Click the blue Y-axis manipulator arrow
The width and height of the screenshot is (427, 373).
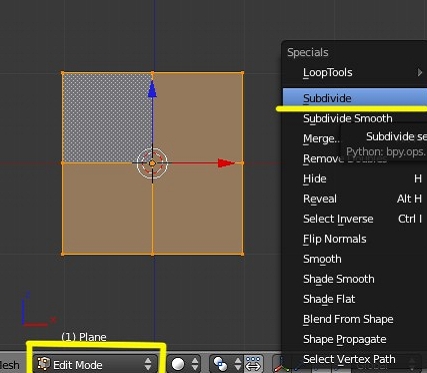(x=152, y=90)
